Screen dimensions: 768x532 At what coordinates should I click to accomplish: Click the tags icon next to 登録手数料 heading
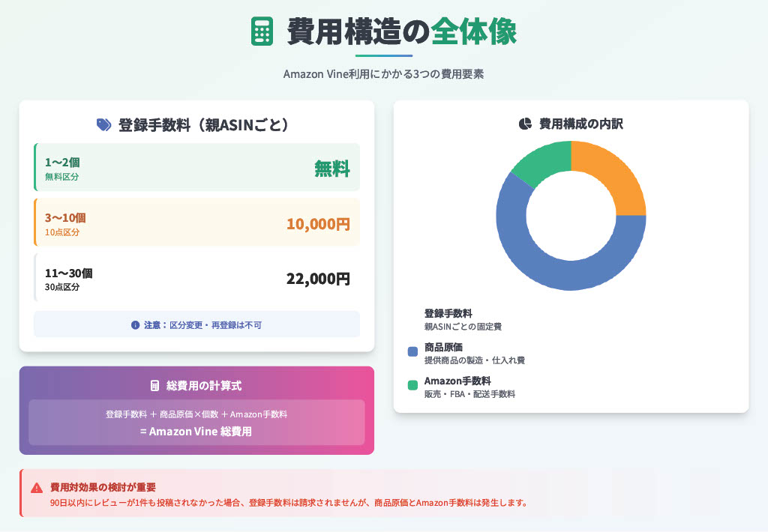(x=103, y=125)
